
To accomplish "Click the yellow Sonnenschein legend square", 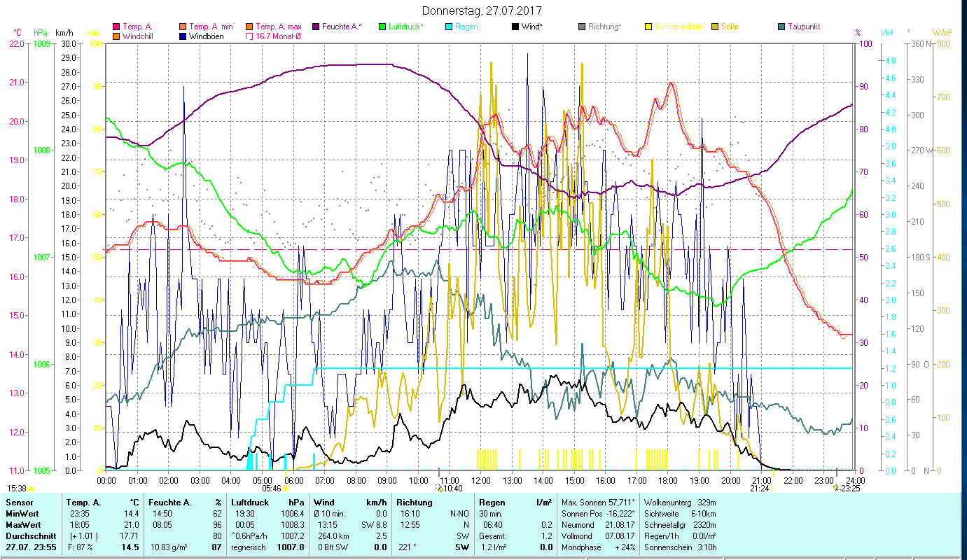I will click(648, 27).
